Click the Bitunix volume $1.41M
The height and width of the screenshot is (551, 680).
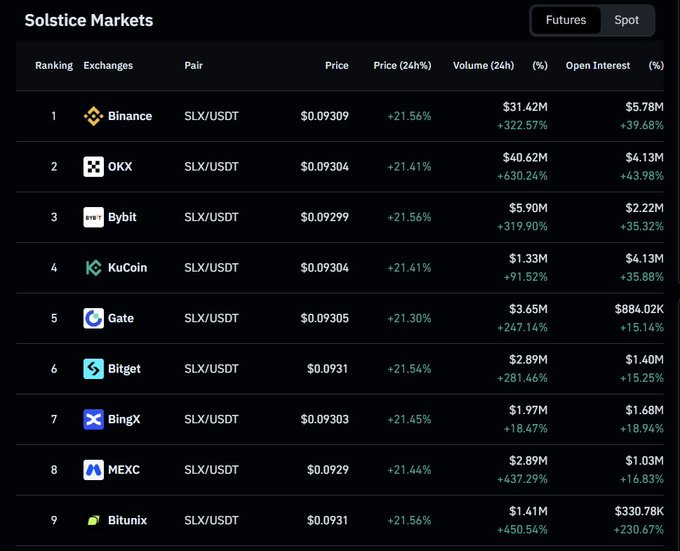(528, 511)
